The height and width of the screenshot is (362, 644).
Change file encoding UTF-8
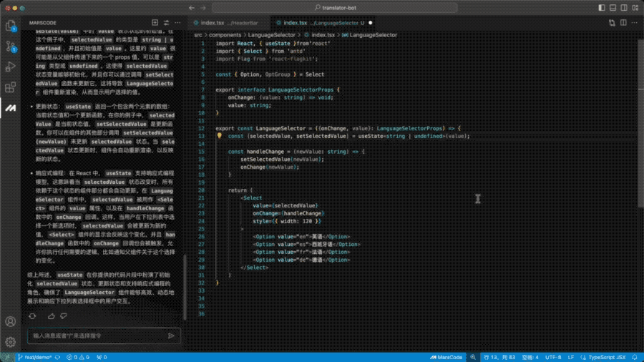click(x=553, y=357)
